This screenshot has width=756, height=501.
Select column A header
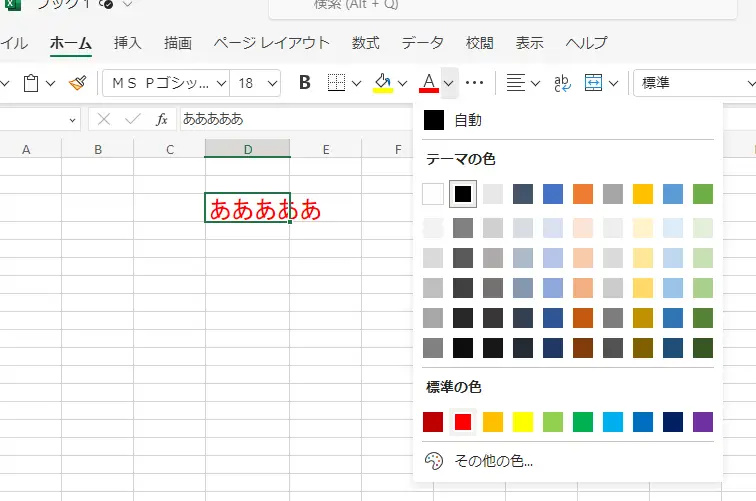tap(26, 149)
